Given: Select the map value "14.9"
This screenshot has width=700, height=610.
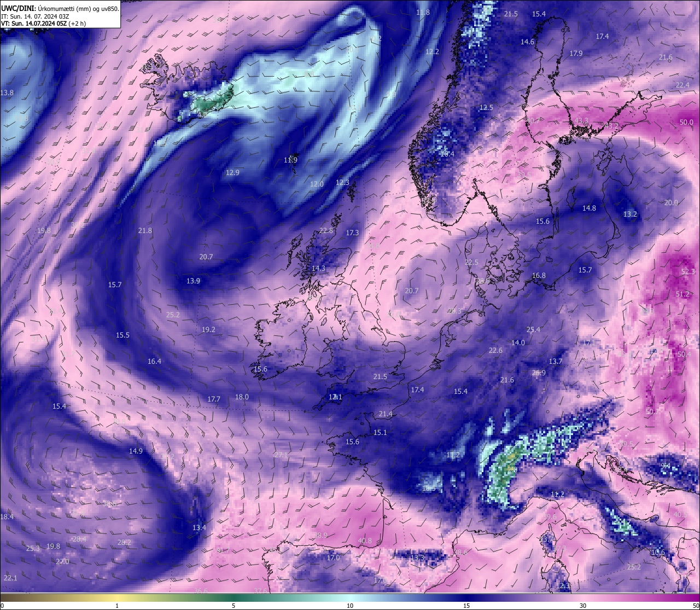Looking at the screenshot, I should click(136, 451).
